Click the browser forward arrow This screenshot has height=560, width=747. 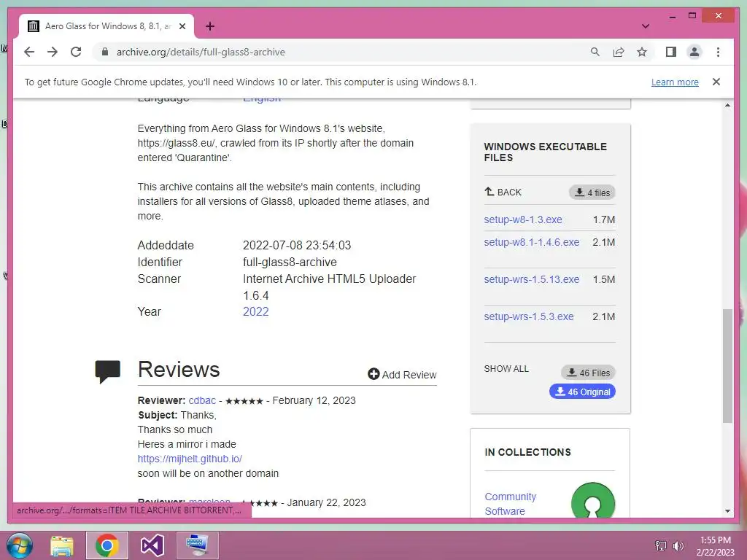coord(53,52)
